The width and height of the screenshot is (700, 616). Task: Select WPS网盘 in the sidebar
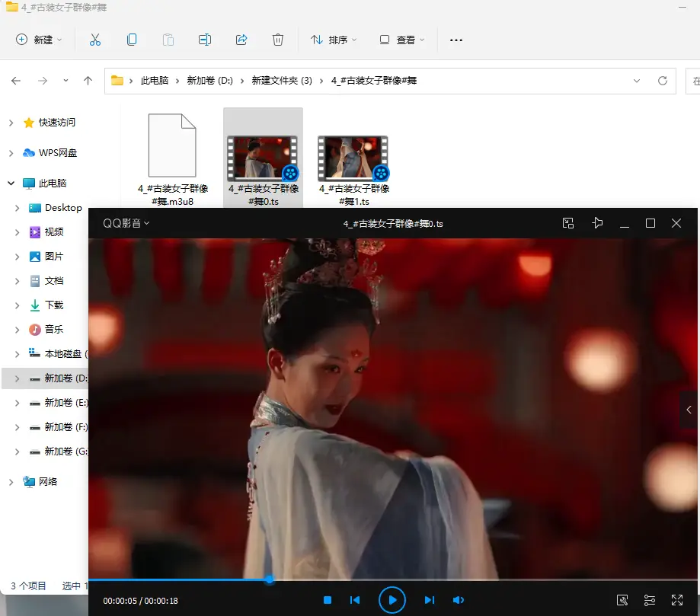[x=58, y=153]
